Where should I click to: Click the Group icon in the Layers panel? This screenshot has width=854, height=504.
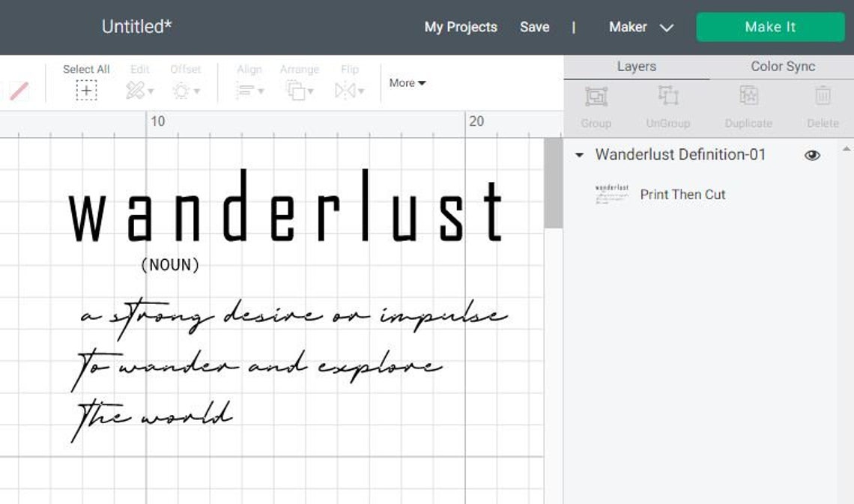[595, 96]
